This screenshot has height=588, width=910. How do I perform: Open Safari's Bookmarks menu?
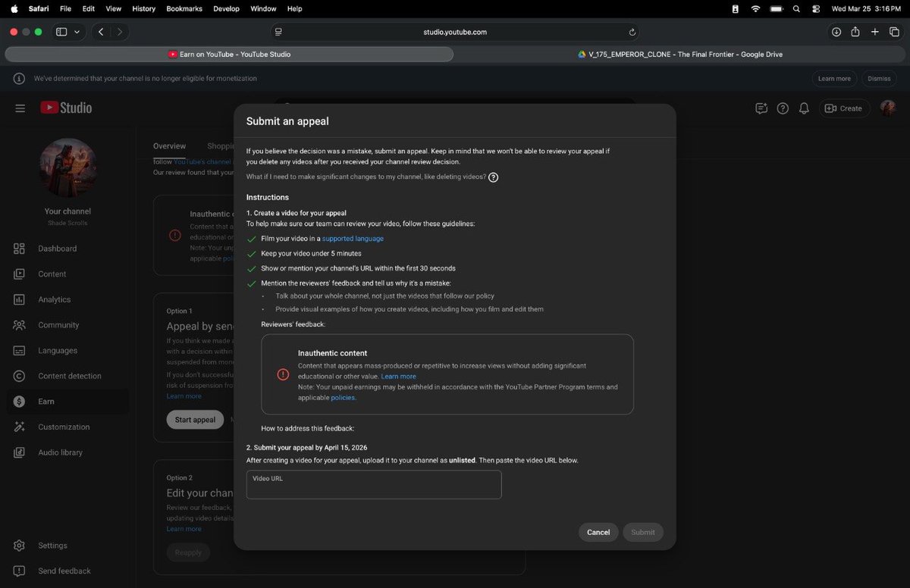pos(184,9)
